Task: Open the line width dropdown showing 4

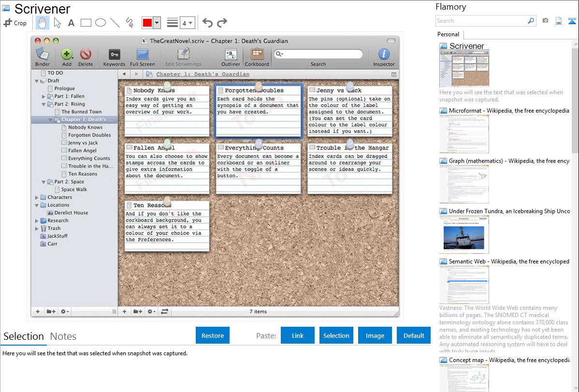Action: [187, 23]
